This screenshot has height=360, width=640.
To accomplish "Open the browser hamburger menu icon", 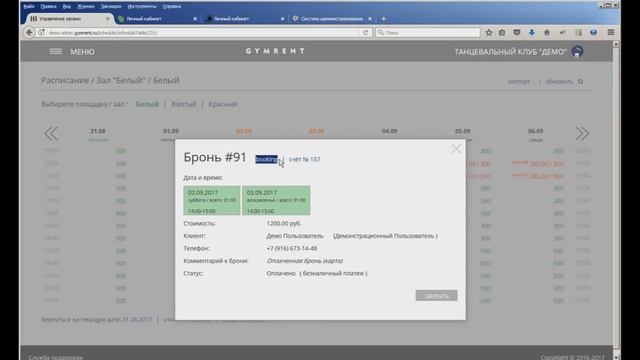I will click(x=611, y=33).
